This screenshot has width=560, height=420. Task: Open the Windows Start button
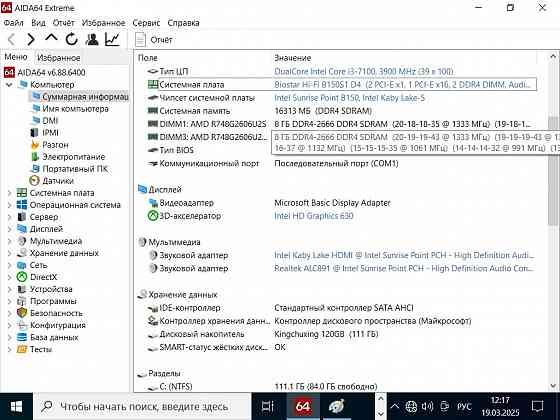(x=16, y=406)
